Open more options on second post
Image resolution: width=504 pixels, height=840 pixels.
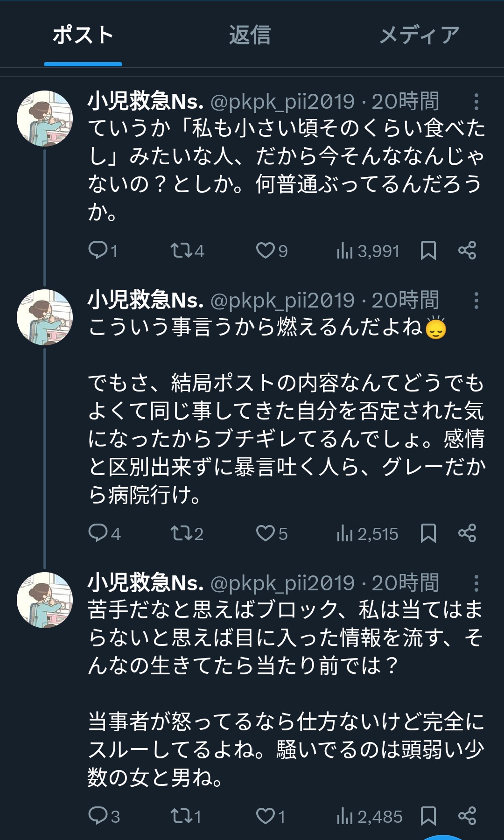pyautogui.click(x=476, y=301)
